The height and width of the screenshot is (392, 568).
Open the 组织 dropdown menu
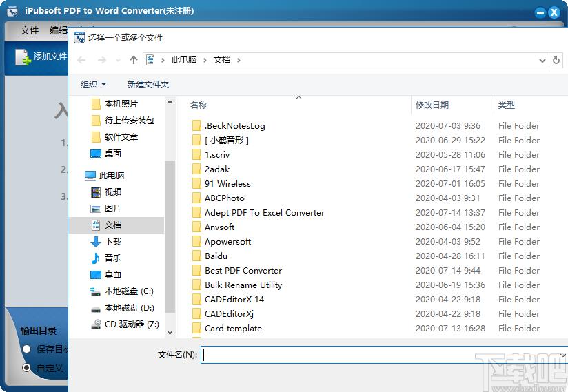pos(93,84)
